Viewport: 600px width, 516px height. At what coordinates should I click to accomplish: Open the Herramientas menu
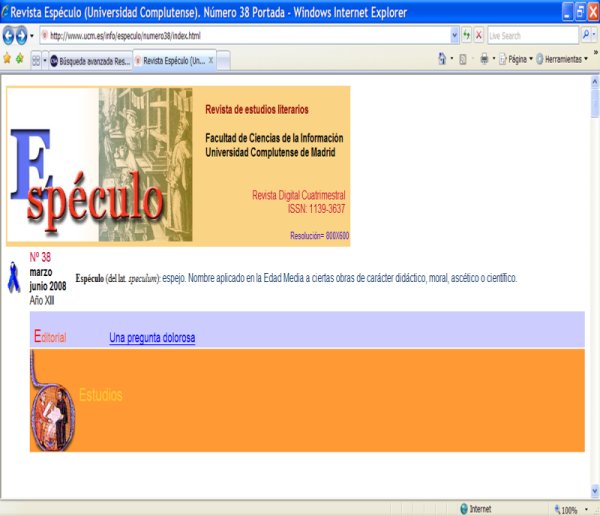pos(562,59)
